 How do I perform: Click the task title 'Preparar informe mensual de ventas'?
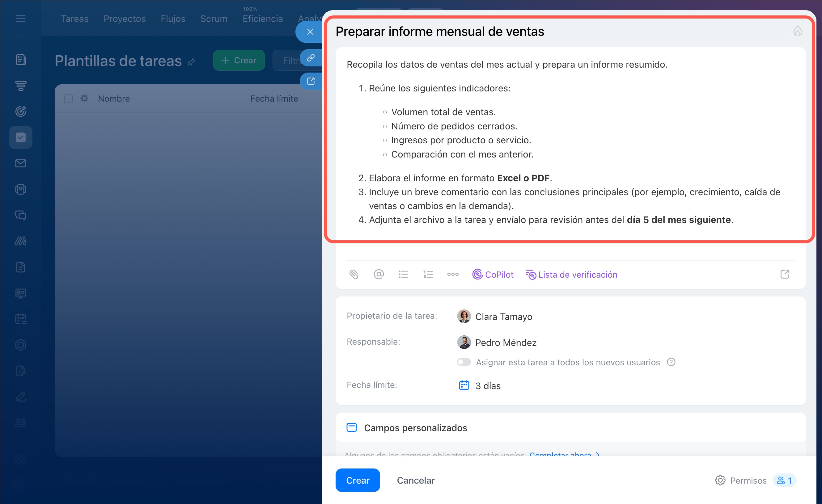point(440,31)
